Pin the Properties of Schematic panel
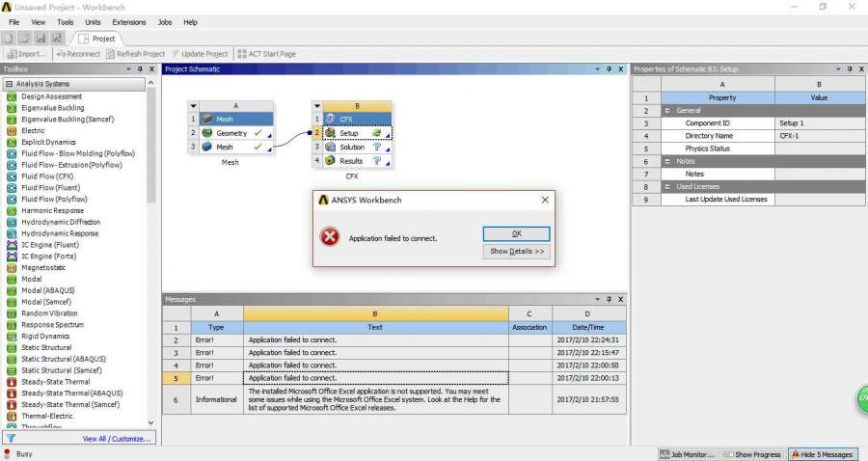This screenshot has width=868, height=461. tap(850, 69)
